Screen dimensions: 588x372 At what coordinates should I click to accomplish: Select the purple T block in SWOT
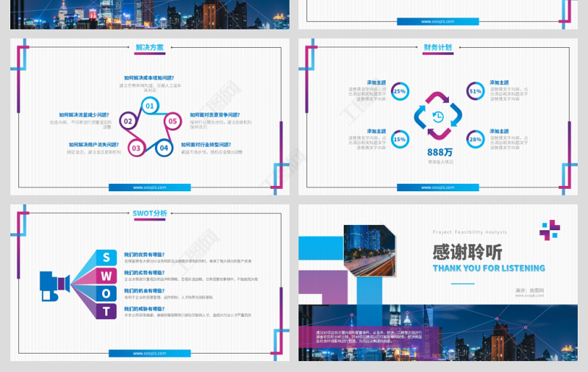(x=107, y=311)
